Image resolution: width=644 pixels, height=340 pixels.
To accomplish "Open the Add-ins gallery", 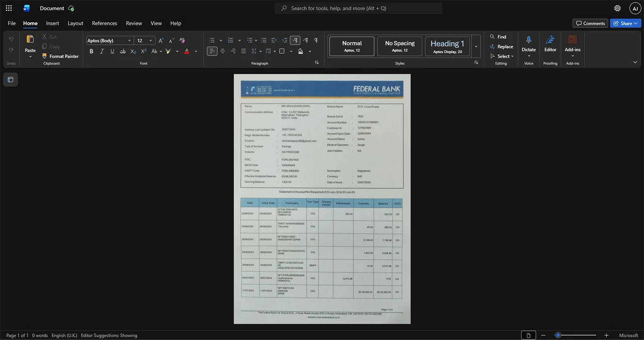I will 572,43.
